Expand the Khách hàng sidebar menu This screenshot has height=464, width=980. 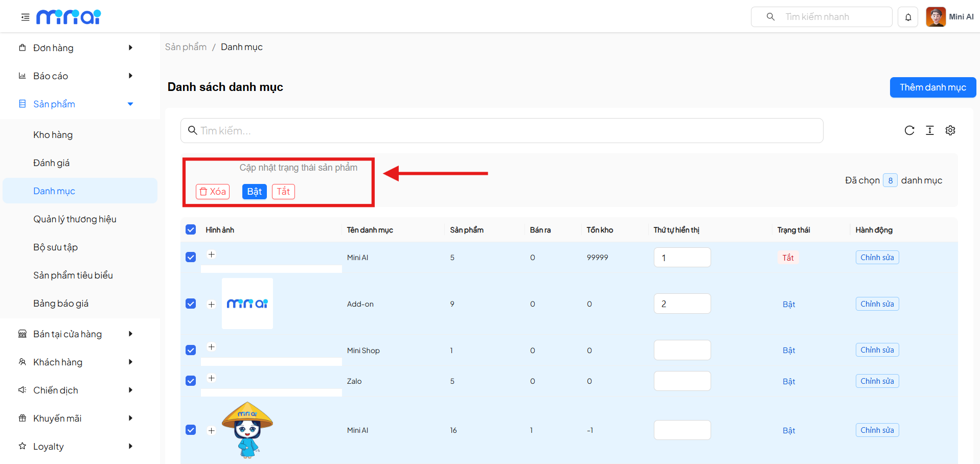pyautogui.click(x=77, y=362)
